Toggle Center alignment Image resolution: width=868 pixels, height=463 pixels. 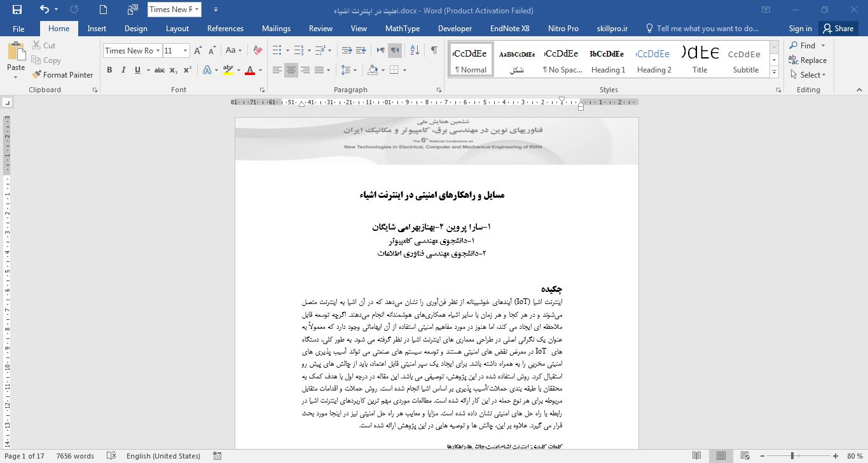(291, 70)
